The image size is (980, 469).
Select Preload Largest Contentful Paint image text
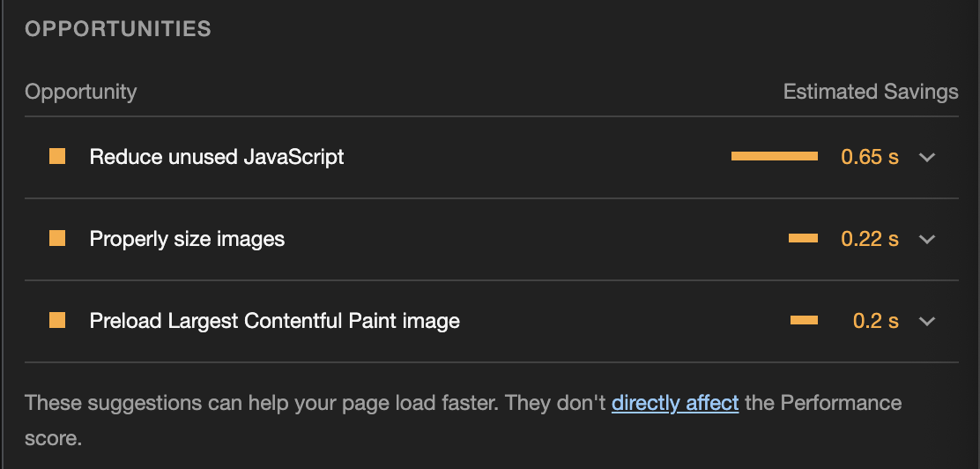coord(274,321)
